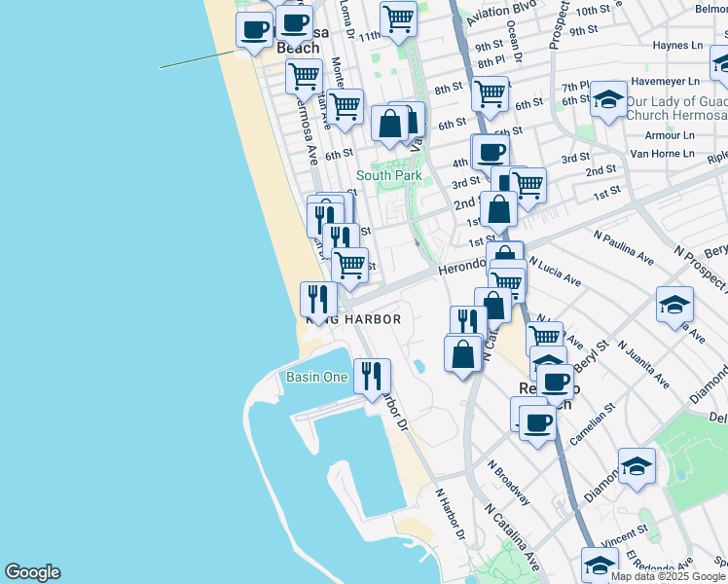Click the cart marker beside the 3rd St label

(528, 188)
